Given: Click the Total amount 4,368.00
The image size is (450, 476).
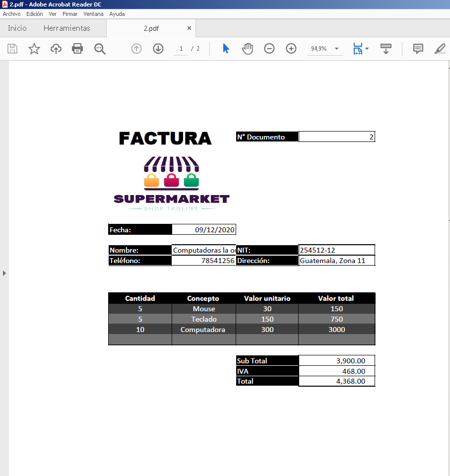Looking at the screenshot, I should [x=350, y=381].
